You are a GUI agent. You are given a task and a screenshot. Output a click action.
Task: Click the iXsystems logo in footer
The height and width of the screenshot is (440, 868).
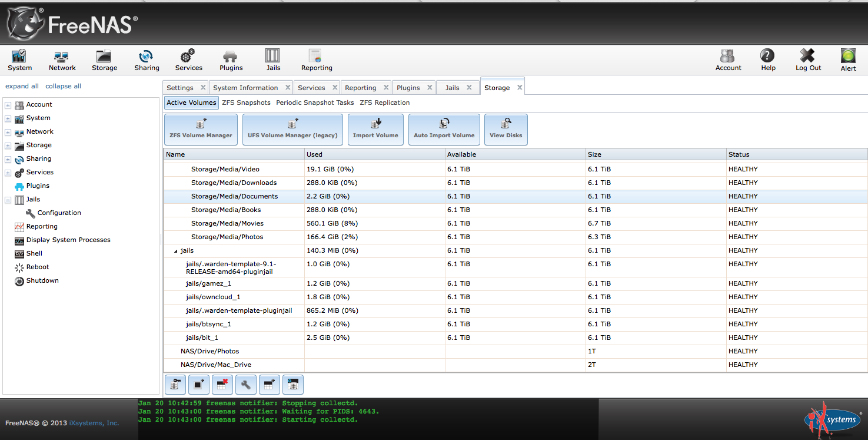coord(832,419)
